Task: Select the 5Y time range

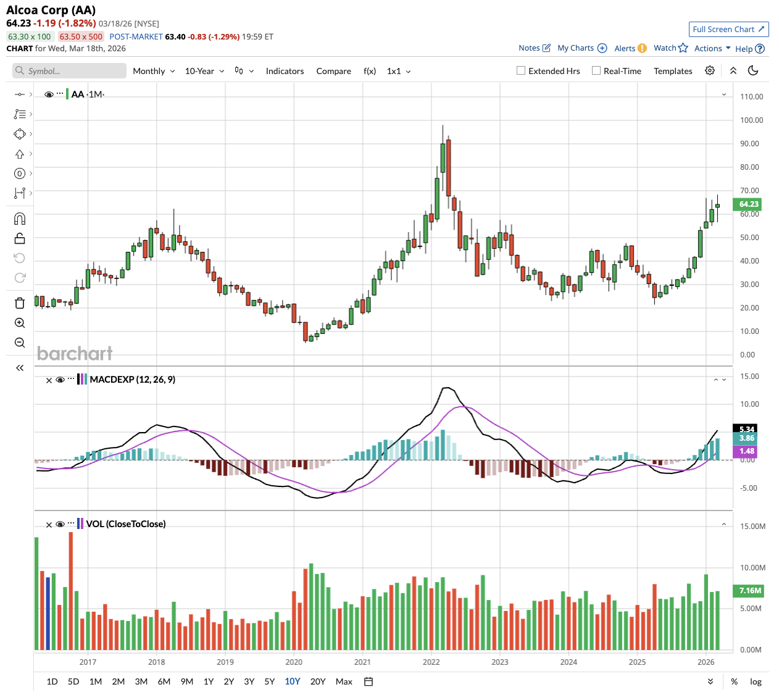Action: pos(270,681)
